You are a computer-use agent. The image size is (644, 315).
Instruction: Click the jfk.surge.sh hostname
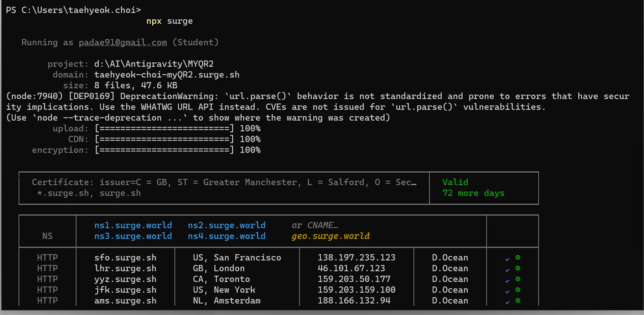tap(125, 290)
